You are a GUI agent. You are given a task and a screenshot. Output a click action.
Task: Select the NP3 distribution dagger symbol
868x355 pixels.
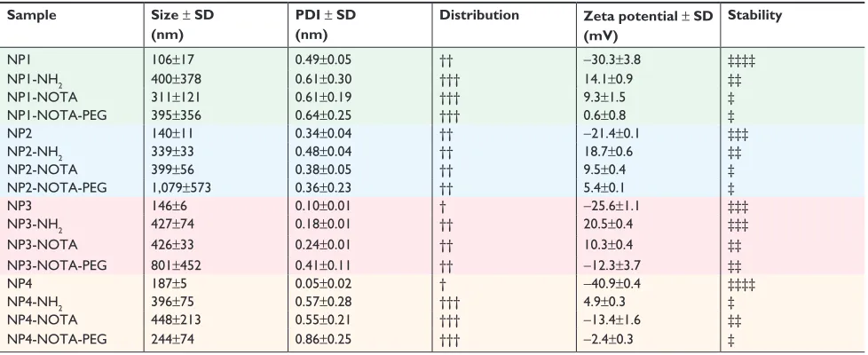[442, 207]
